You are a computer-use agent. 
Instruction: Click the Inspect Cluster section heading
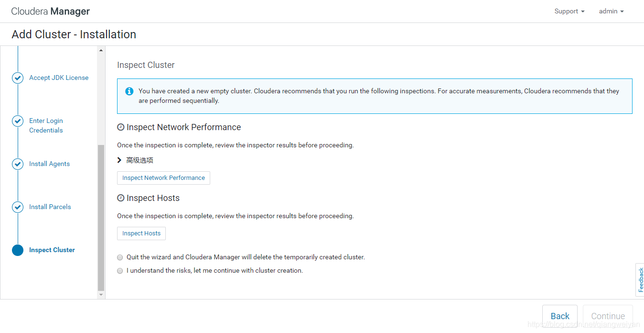pyautogui.click(x=146, y=65)
